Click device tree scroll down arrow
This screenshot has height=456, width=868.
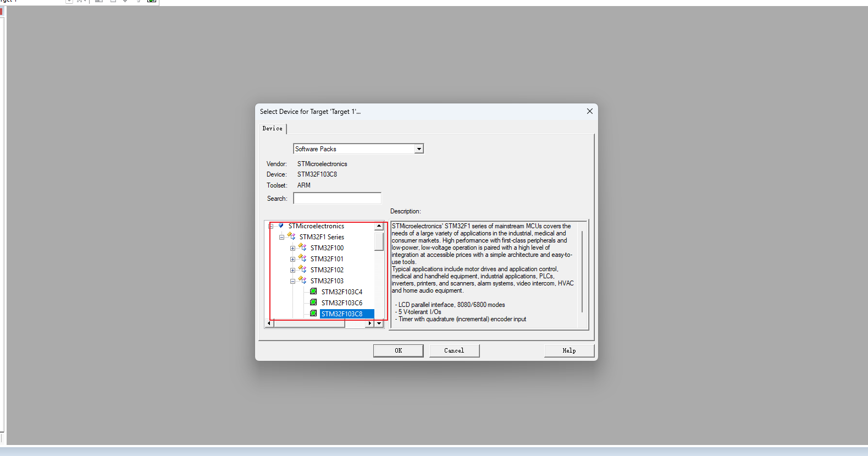[x=379, y=323]
